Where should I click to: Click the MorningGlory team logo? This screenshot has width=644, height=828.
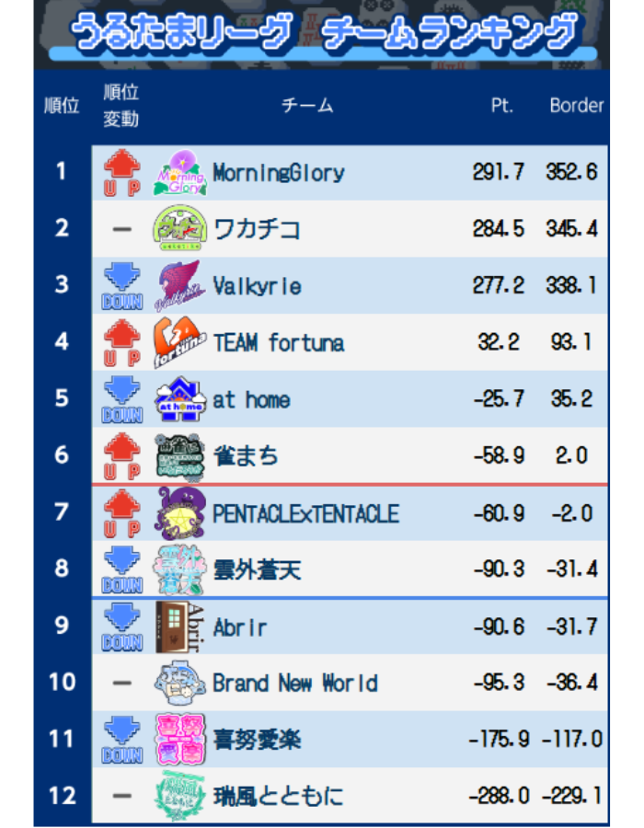coord(180,173)
